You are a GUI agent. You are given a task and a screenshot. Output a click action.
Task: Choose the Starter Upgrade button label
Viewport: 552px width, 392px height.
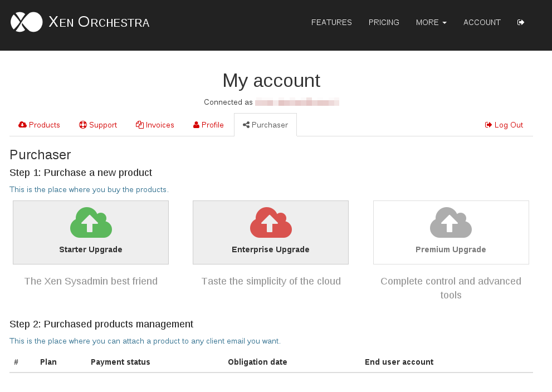click(91, 249)
